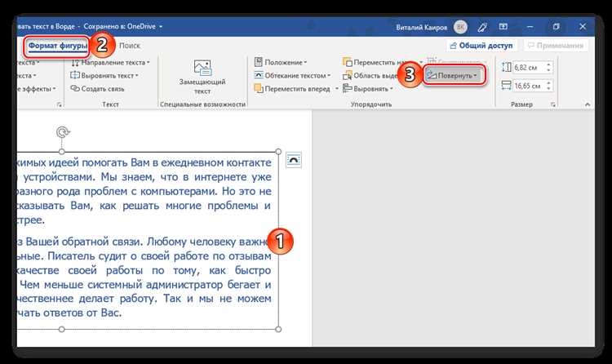This screenshot has height=364, width=612.
Task: Open the Размер group dialog launcher
Action: (552, 104)
